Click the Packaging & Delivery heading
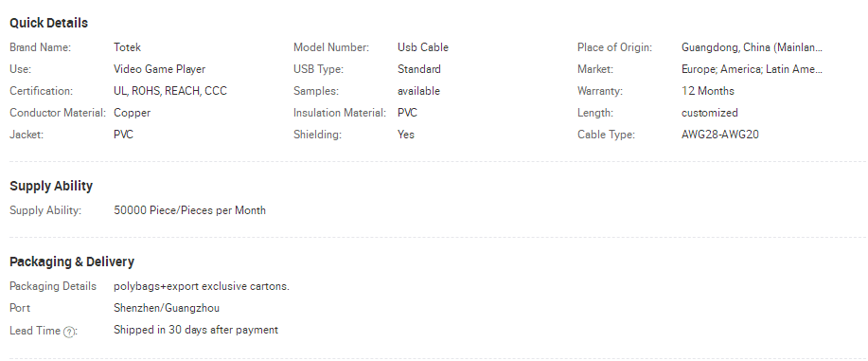Viewport: 868px width, 361px height. pos(72,262)
